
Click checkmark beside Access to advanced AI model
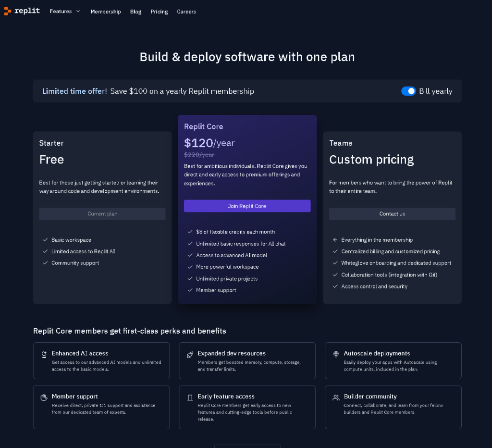190,255
